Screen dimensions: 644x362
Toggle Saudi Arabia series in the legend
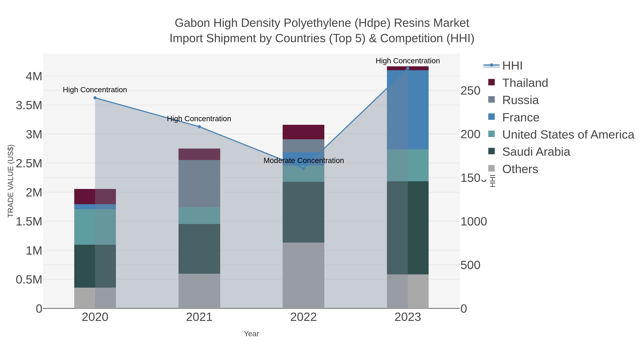tap(529, 152)
